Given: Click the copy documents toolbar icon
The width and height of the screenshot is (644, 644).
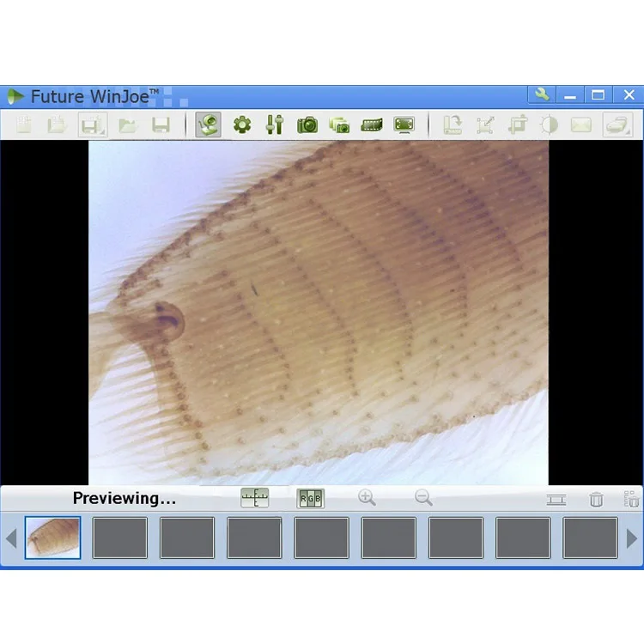Looking at the screenshot, I should click(x=57, y=125).
